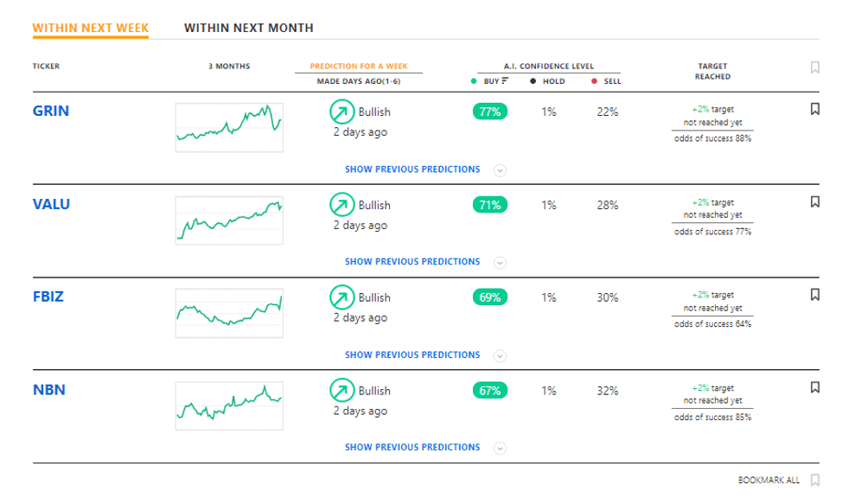This screenshot has height=504, width=842.
Task: Bookmark the GRIN ticker row
Action: coord(814,109)
